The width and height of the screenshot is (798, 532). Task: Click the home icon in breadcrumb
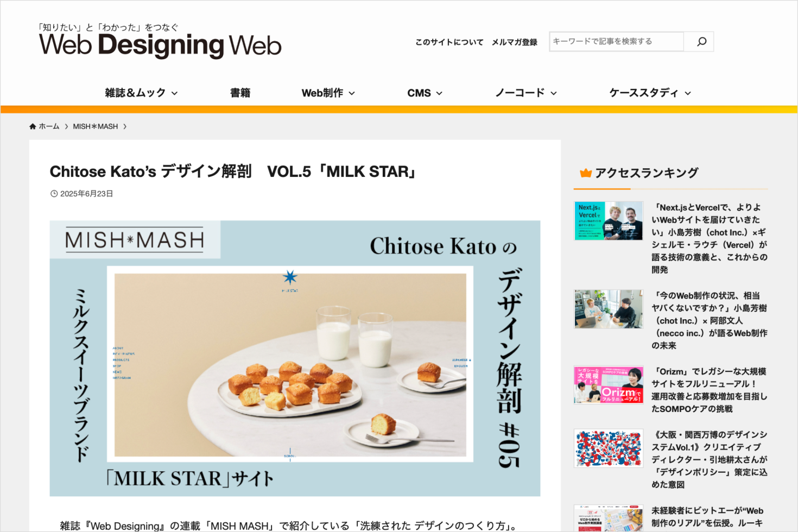click(33, 126)
